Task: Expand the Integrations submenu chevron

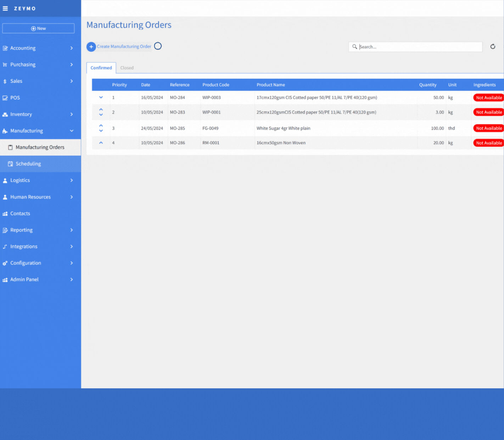Action: (72, 247)
